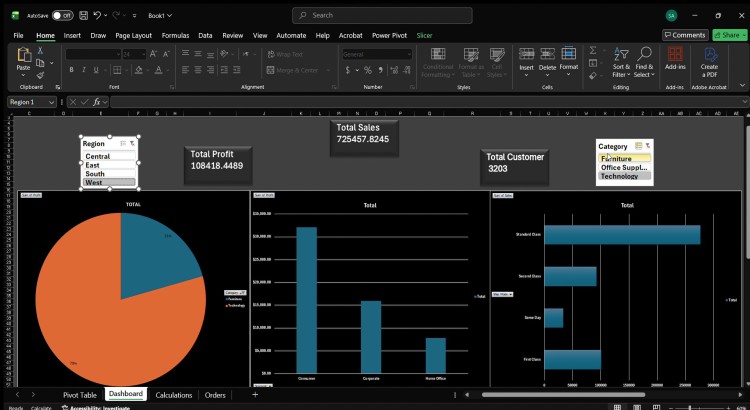Open the General number format dropdown
750x410 pixels.
(x=409, y=54)
